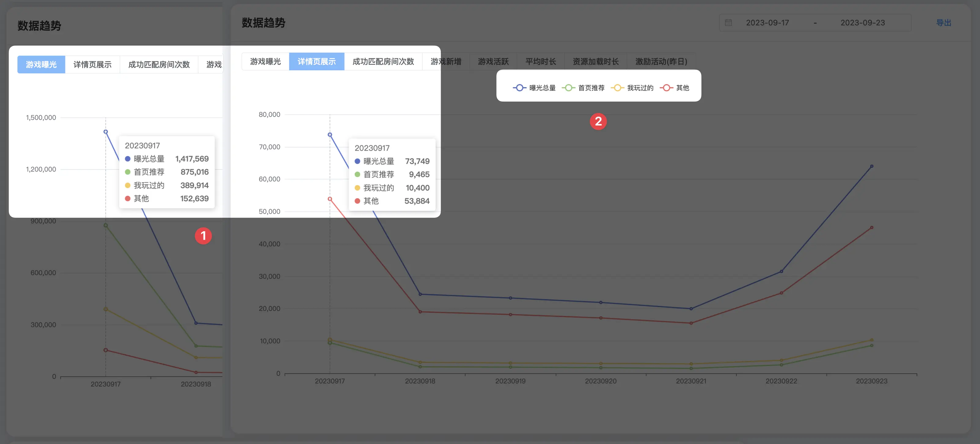Click tooltip value 53,884

(x=417, y=201)
